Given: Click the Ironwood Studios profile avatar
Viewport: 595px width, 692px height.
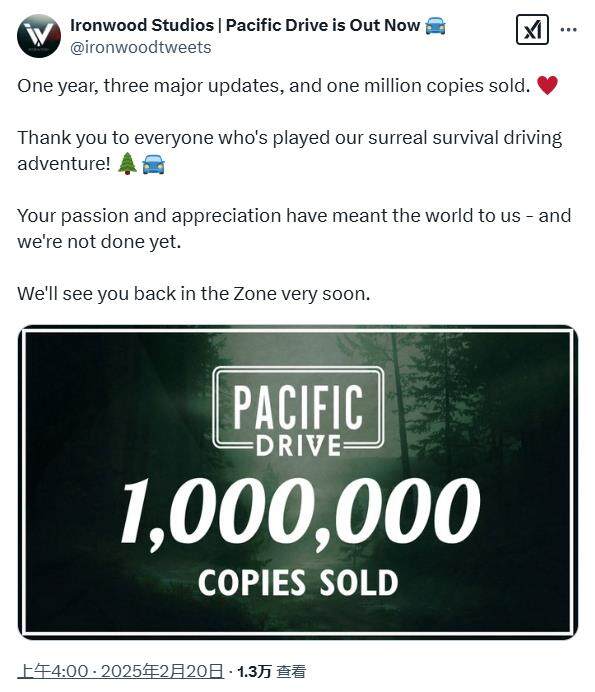Looking at the screenshot, I should coord(39,36).
